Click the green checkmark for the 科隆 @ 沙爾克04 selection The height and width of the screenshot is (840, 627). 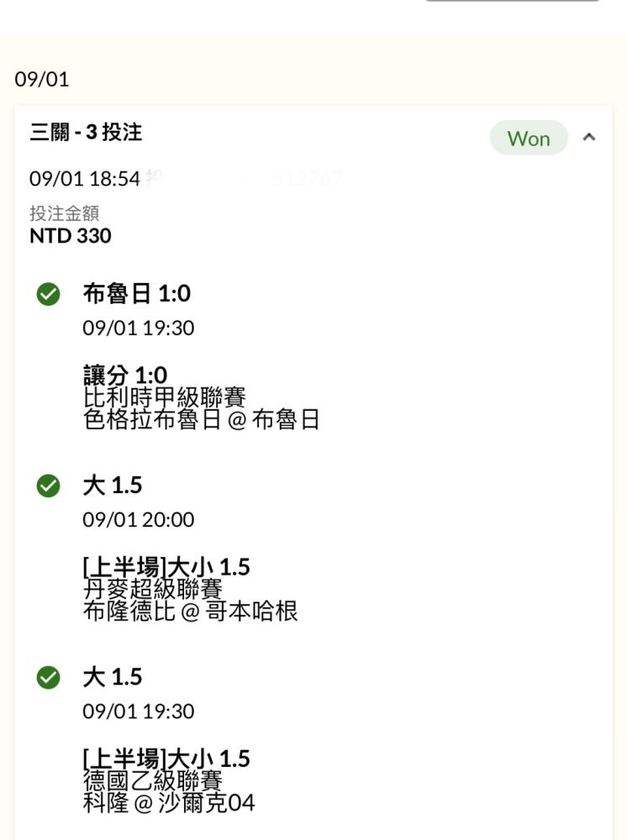[49, 677]
